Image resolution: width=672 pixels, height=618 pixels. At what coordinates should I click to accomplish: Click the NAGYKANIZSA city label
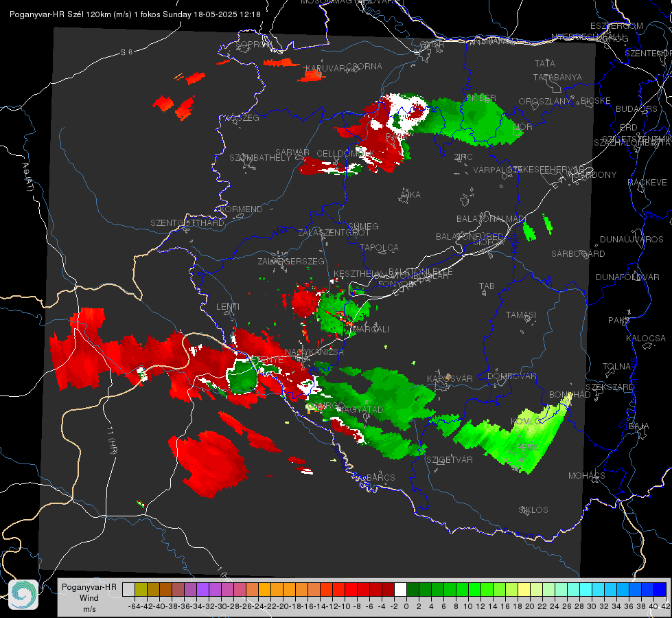314,352
